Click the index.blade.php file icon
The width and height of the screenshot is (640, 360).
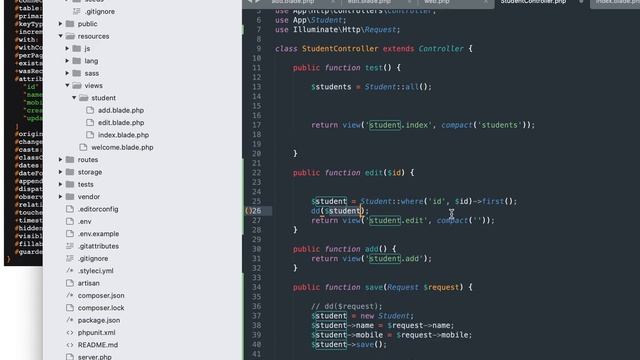tap(90, 135)
